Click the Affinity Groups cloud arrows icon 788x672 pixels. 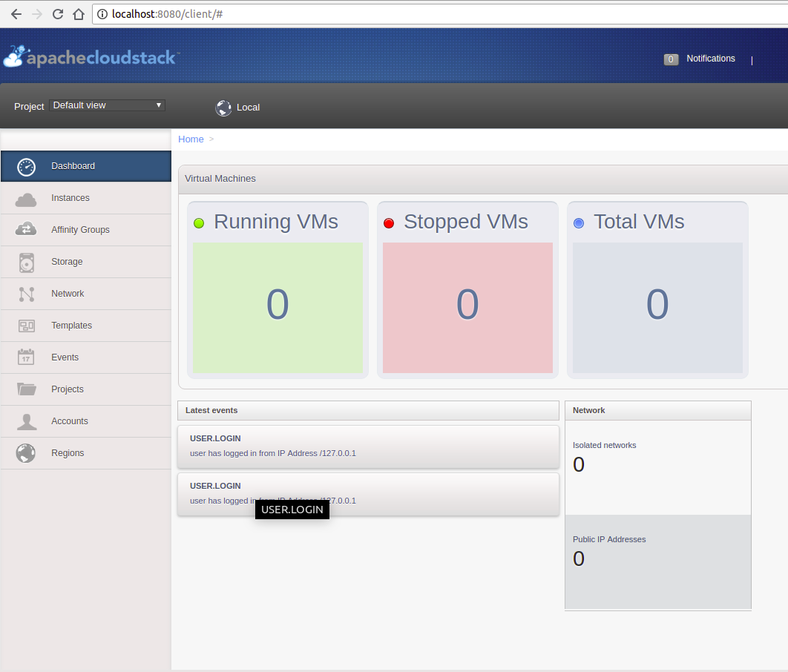tap(26, 229)
